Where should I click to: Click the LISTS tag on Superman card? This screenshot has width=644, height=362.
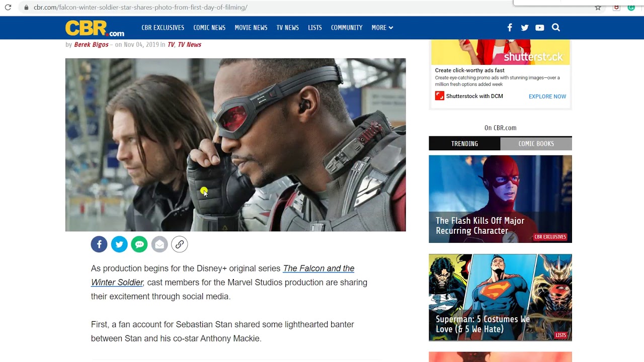561,335
